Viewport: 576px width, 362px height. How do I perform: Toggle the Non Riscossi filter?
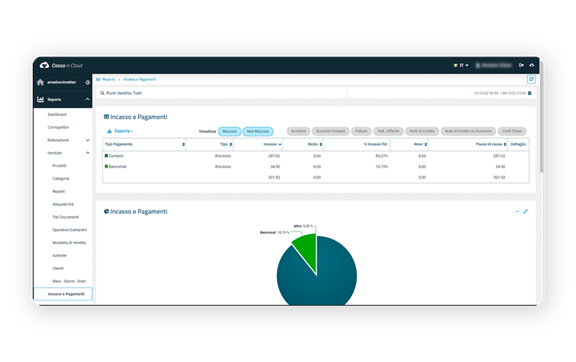(258, 131)
